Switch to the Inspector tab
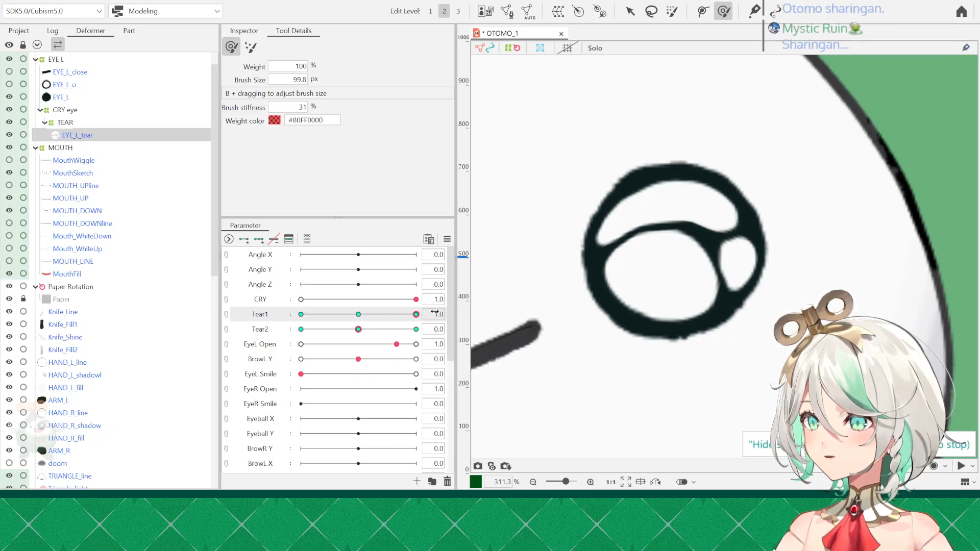The image size is (980, 551). click(x=244, y=31)
